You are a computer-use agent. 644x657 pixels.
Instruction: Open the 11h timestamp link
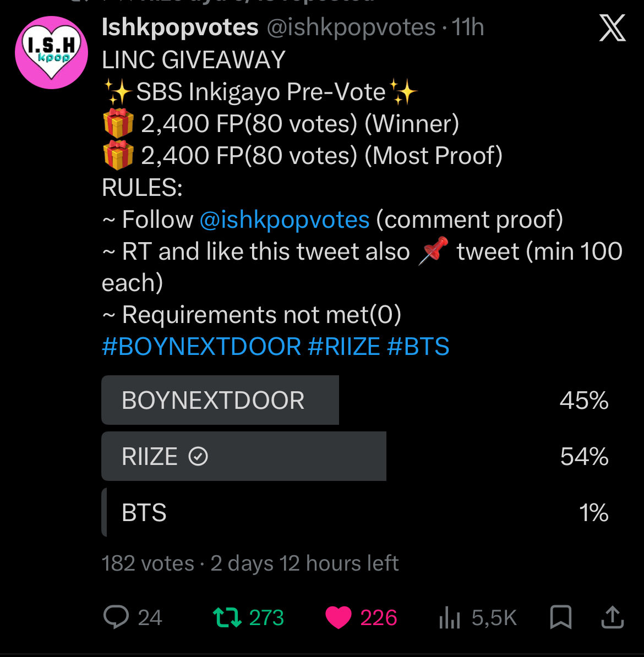coord(467,28)
